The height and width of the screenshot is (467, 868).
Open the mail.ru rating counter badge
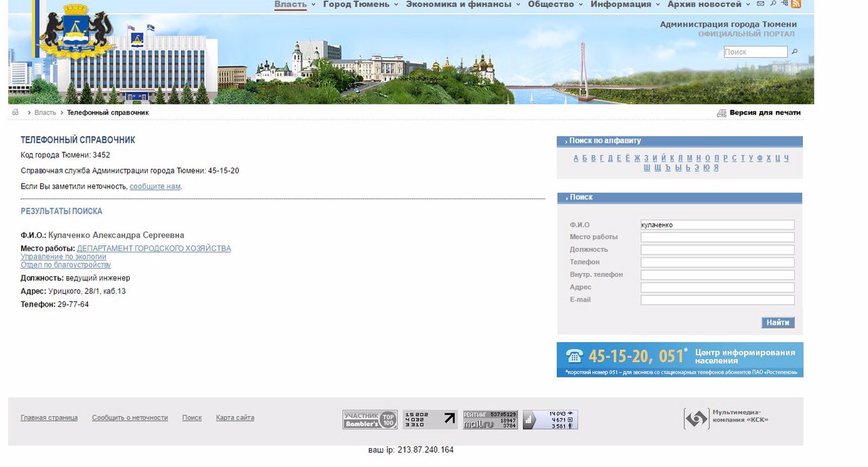490,419
